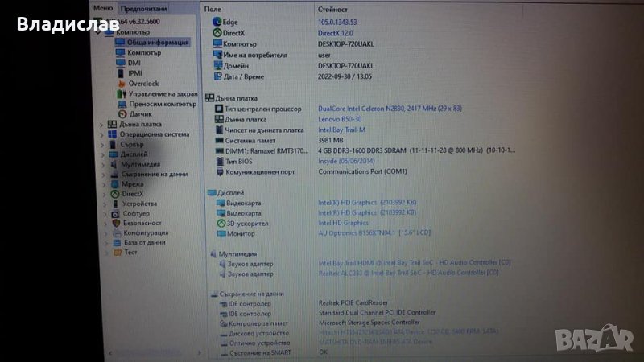Open the Меню tab
644x362 pixels.
click(103, 8)
